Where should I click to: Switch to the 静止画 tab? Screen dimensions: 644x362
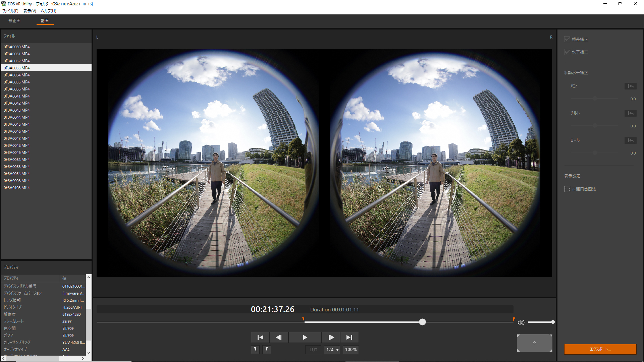[14, 21]
